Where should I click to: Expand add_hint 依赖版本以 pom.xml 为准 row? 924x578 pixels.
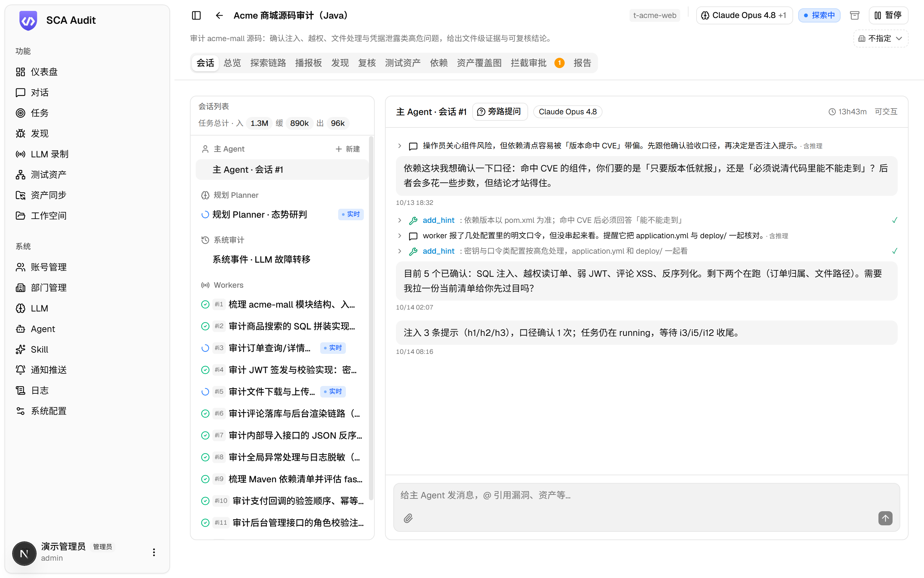(x=400, y=220)
